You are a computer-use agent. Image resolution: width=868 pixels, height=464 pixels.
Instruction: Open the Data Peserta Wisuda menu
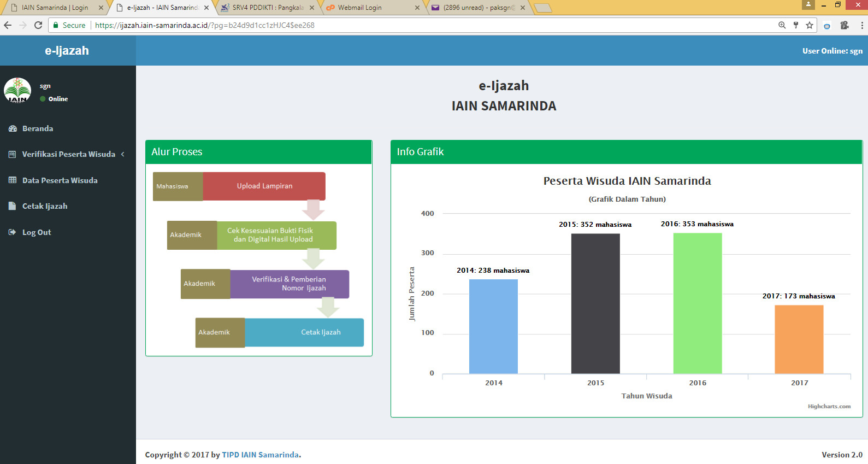68,180
